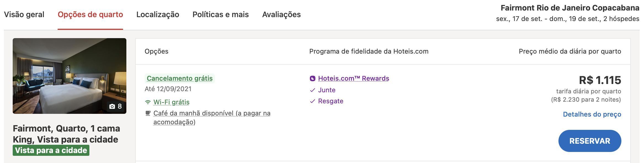Image resolution: width=644 pixels, height=163 pixels.
Task: Click the checkmark beside Junte
Action: (x=312, y=90)
